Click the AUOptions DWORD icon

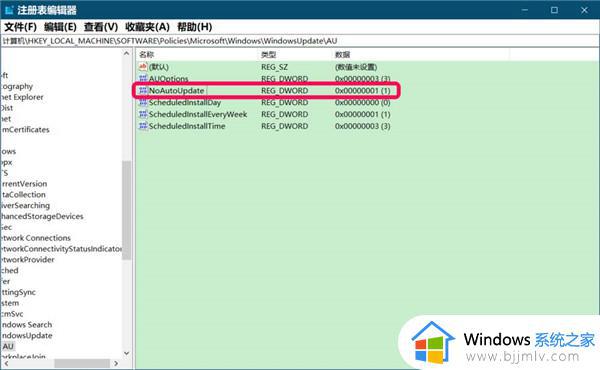click(x=143, y=78)
